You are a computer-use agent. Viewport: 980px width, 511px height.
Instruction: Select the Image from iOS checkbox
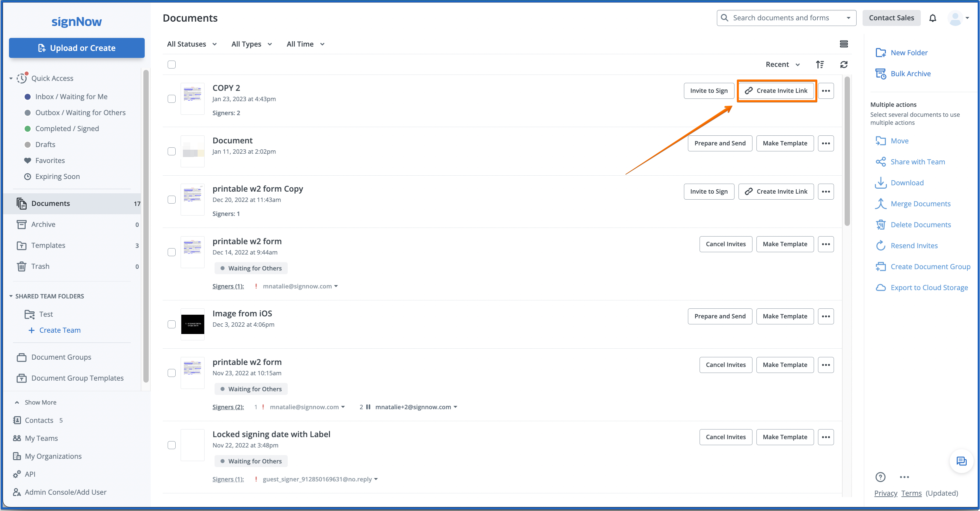click(172, 324)
